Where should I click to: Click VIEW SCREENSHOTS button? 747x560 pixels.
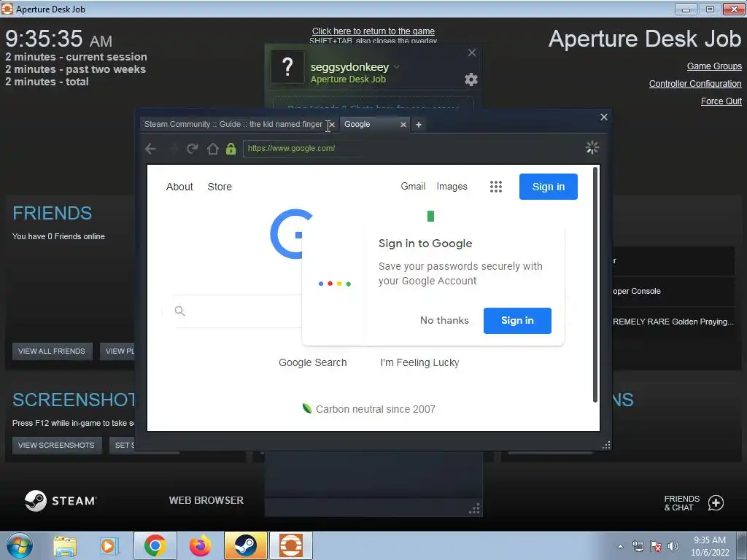57,446
